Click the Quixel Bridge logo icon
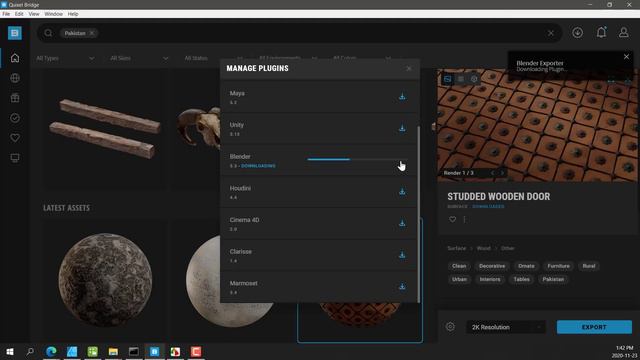Viewport: 640px width, 360px height. click(15, 33)
